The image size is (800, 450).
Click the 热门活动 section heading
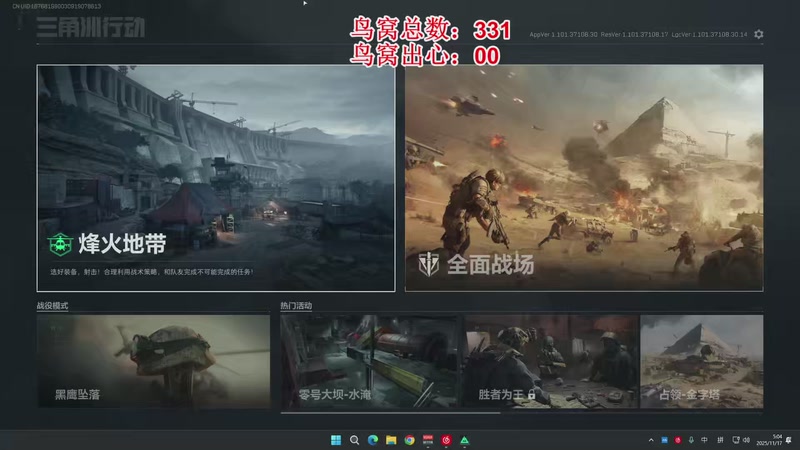pos(296,306)
